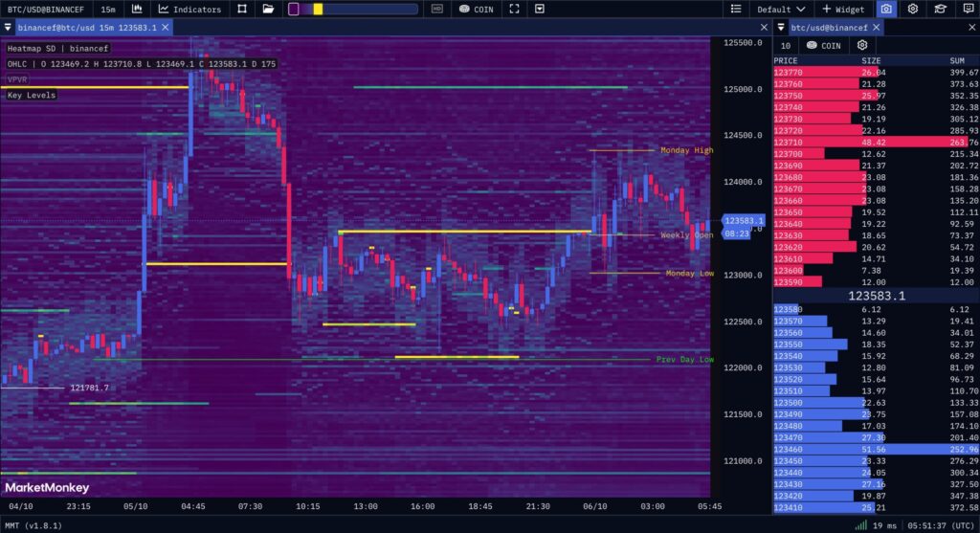Viewport: 980px width, 533px height.
Task: Expand the Default layout dropdown
Action: (781, 9)
